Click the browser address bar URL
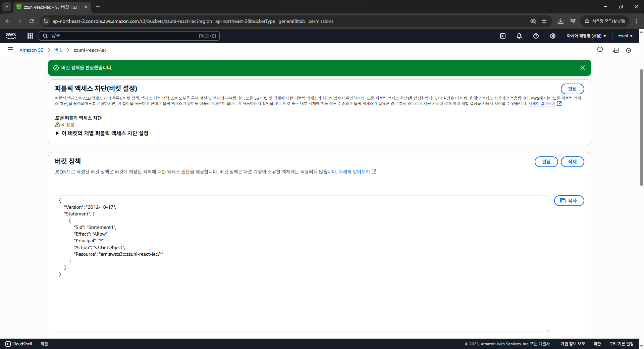Screen dimensions: 644x349 [x=193, y=21]
